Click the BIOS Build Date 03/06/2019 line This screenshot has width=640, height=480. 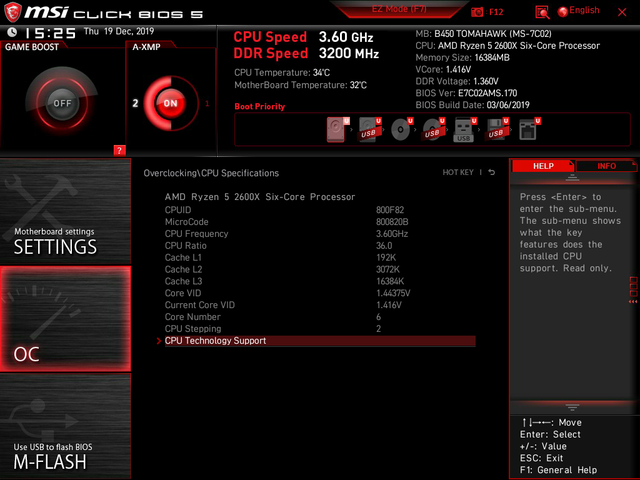coord(472,105)
